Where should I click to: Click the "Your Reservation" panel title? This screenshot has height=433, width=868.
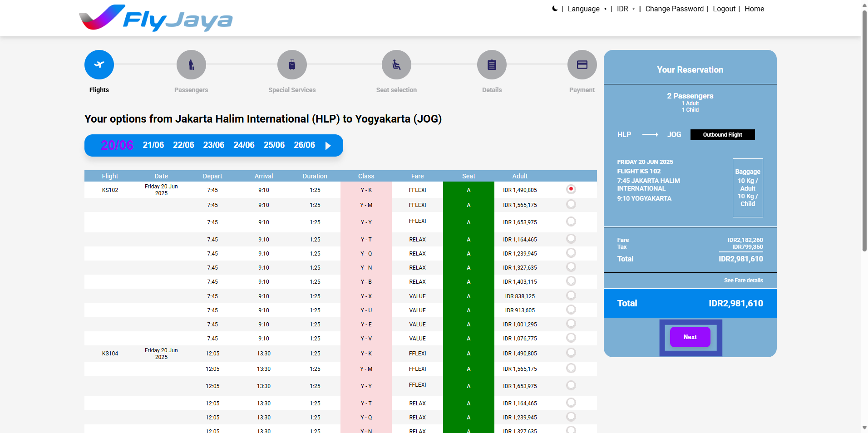click(690, 69)
